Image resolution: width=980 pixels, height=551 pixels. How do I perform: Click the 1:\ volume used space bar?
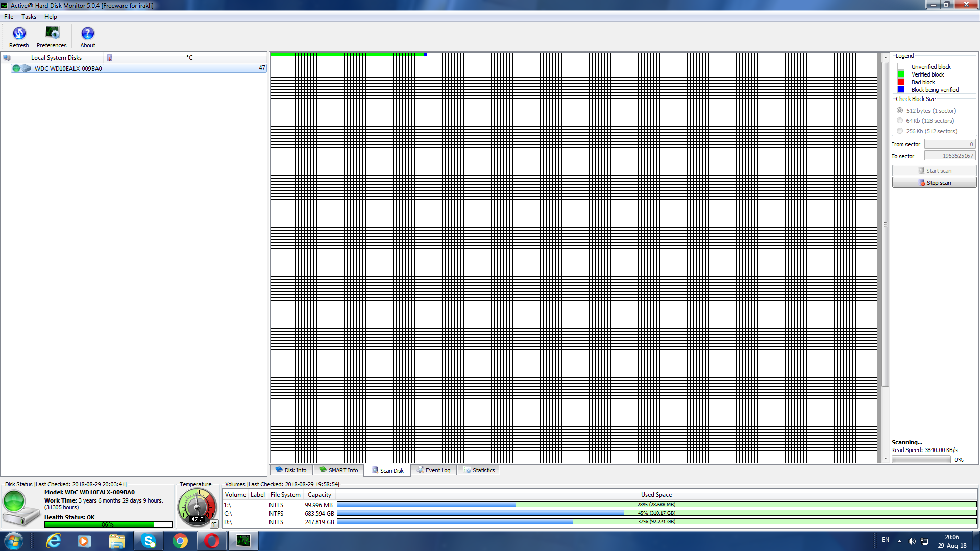pyautogui.click(x=656, y=505)
